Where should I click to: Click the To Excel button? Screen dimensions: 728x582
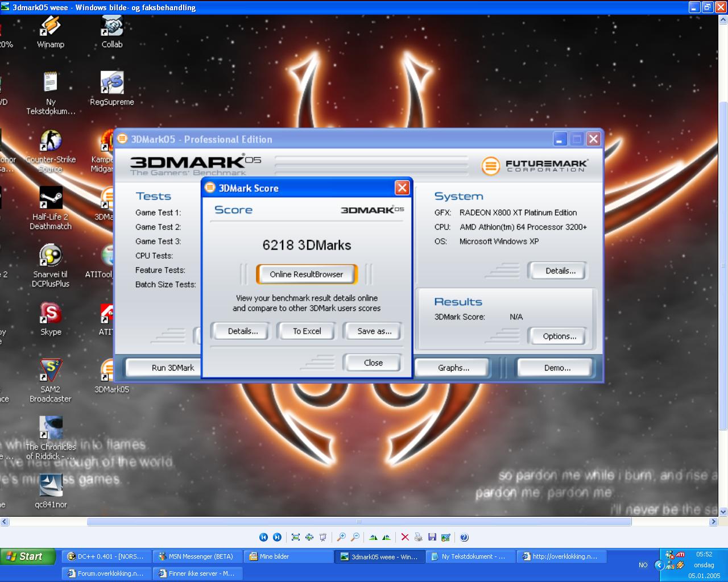[307, 331]
